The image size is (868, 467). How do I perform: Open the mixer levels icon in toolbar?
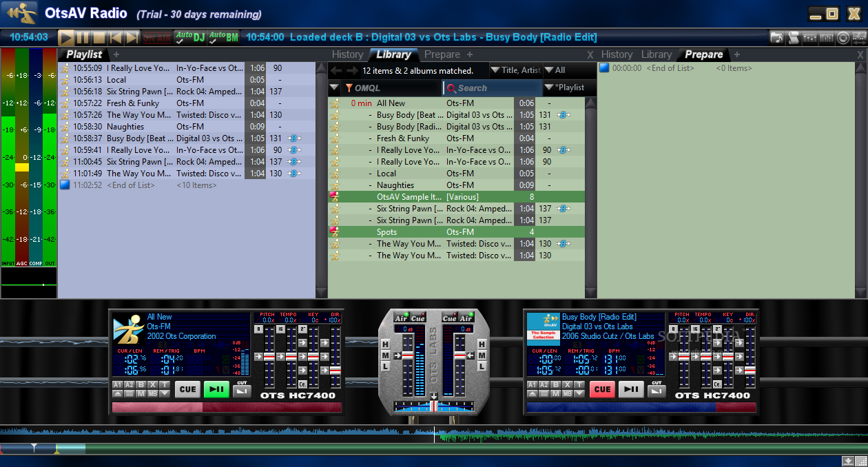(827, 38)
